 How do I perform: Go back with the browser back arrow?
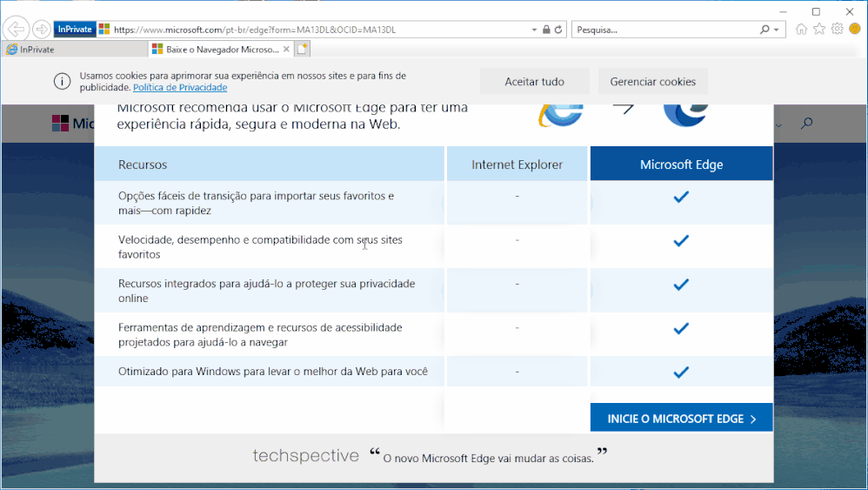click(16, 29)
